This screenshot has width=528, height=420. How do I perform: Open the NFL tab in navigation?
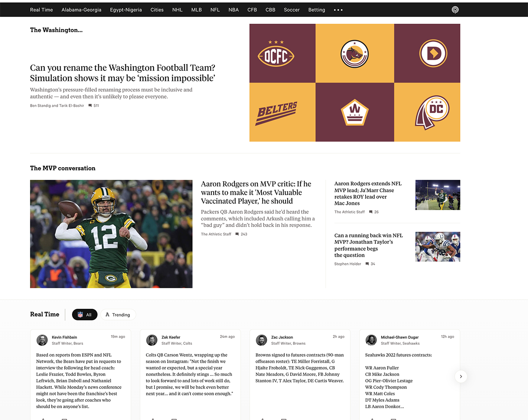click(215, 10)
